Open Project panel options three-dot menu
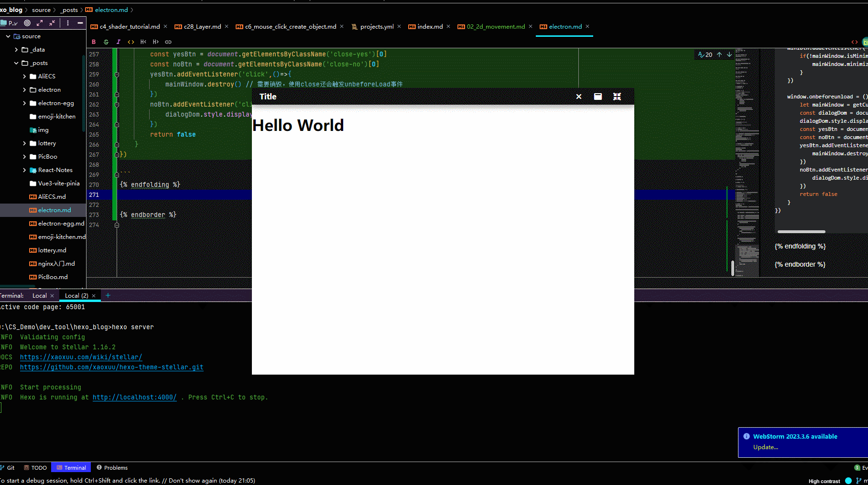Viewport: 868px width, 485px height. point(68,23)
